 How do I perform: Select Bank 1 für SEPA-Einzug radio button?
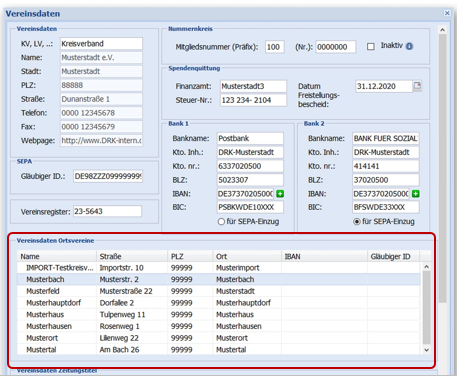(221, 222)
